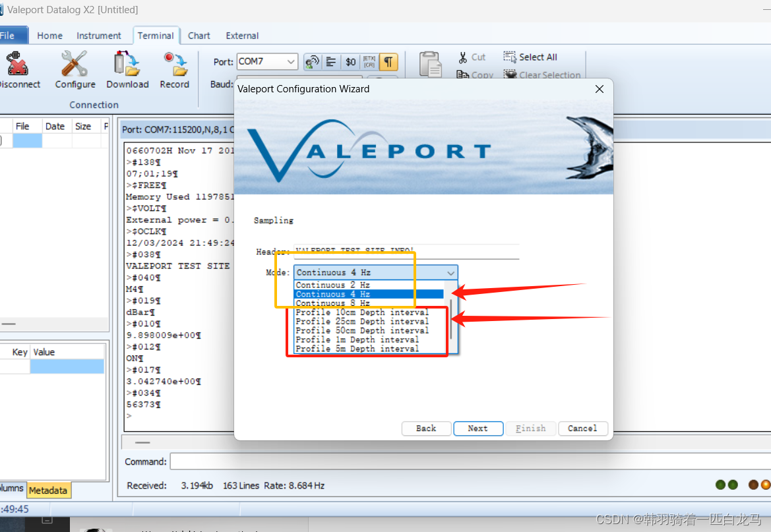
Task: Toggle the show paragraph marks button
Action: pos(388,62)
